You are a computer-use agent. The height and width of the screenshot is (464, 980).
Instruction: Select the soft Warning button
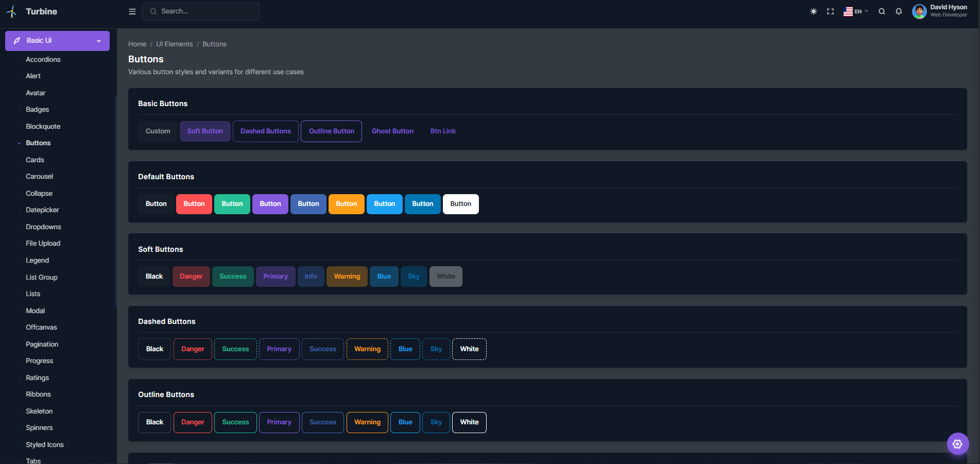pyautogui.click(x=347, y=277)
